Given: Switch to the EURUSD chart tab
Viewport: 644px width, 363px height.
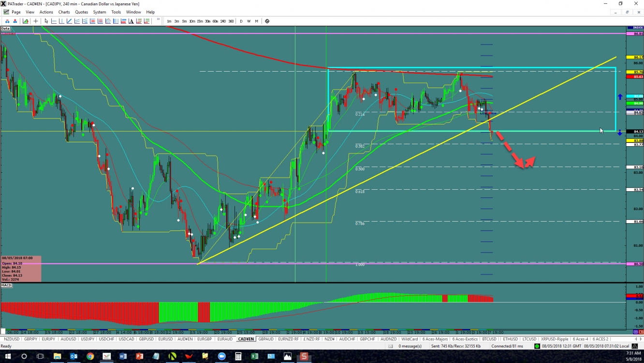Looking at the screenshot, I should [x=165, y=339].
